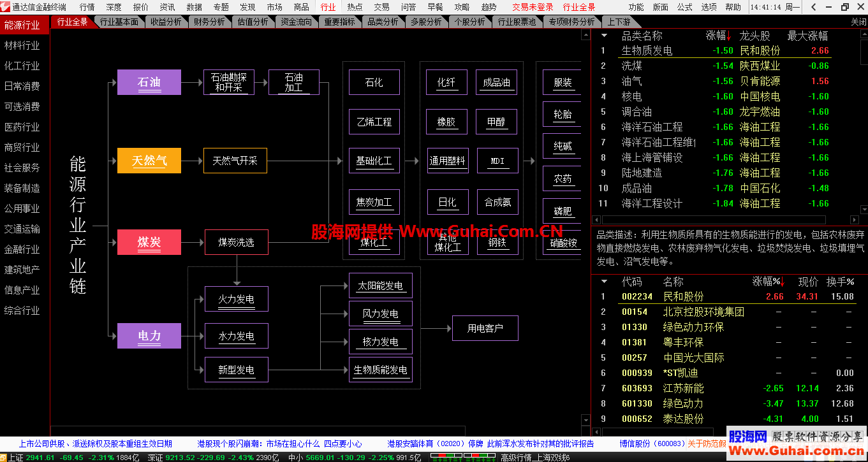Click the category list scroll-up arrow
This screenshot has width=868, height=462.
coord(864,34)
